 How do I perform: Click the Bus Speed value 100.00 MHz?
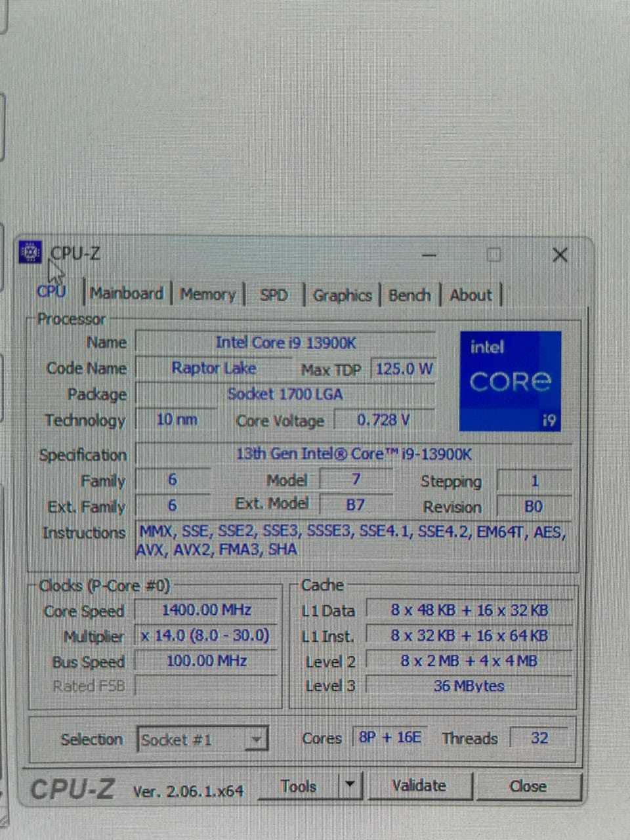pyautogui.click(x=207, y=661)
